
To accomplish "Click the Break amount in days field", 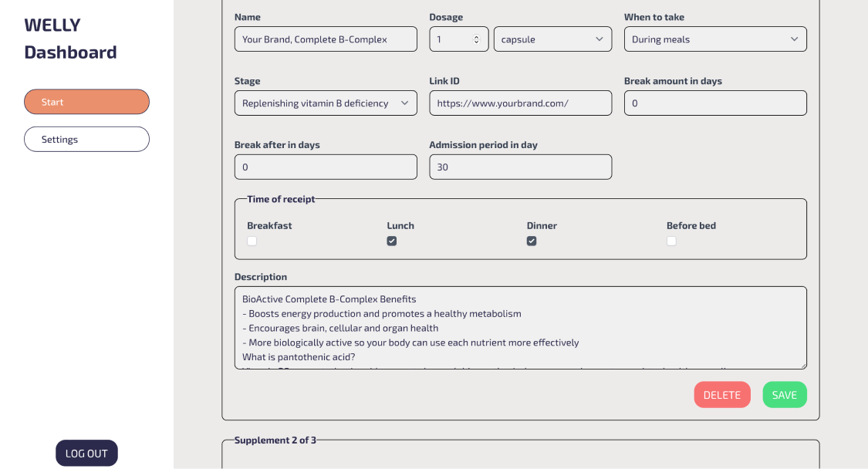I will [715, 103].
